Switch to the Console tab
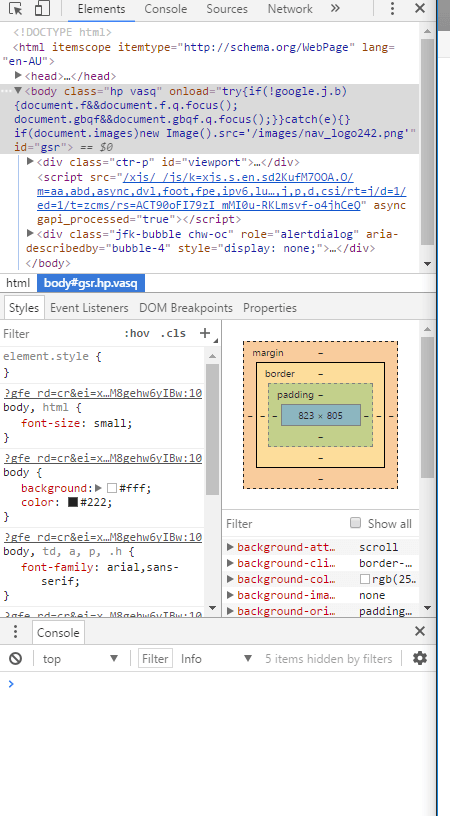450x816 pixels. [165, 9]
